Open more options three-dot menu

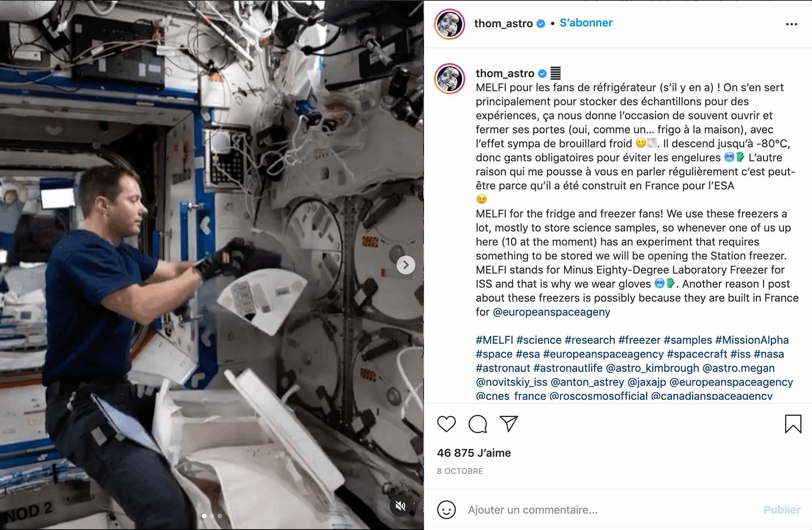(791, 24)
